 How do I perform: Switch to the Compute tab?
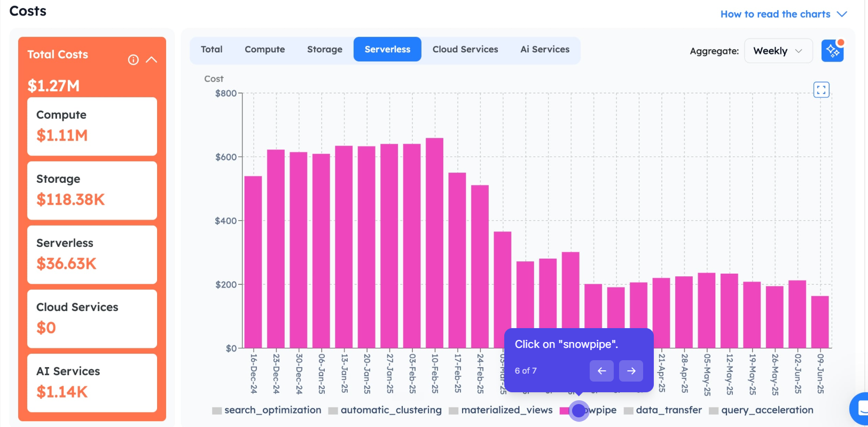(265, 49)
